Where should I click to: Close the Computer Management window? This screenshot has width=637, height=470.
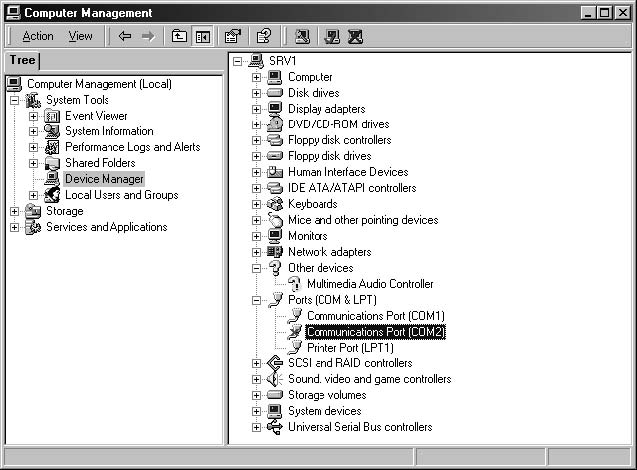(x=623, y=13)
